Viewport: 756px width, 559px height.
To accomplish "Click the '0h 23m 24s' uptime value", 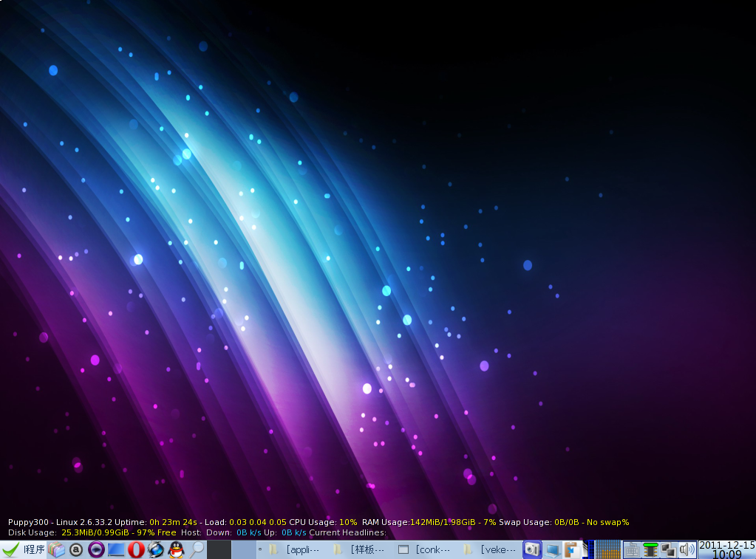I will tap(173, 522).
